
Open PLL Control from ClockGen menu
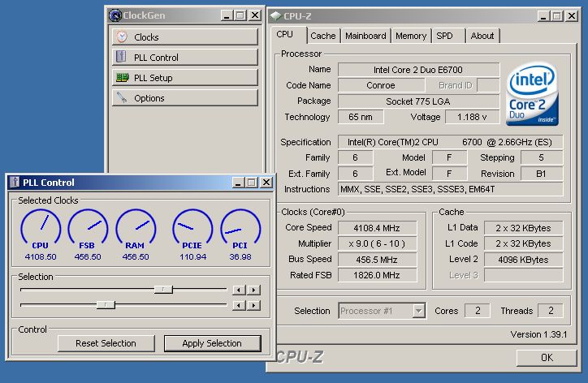click(x=185, y=58)
